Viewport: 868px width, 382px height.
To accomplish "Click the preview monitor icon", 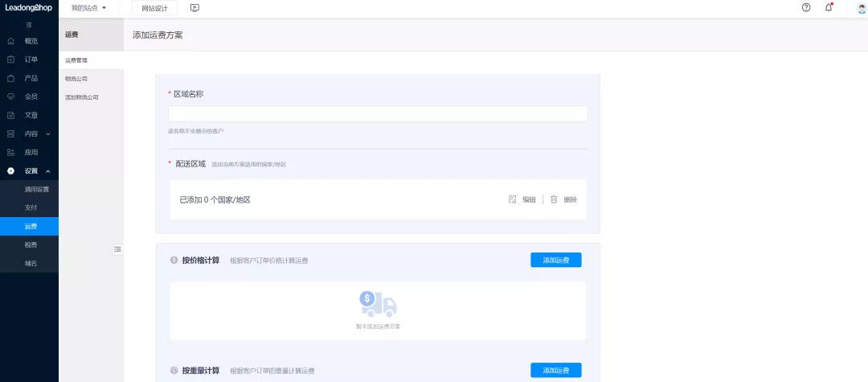I will (x=194, y=8).
